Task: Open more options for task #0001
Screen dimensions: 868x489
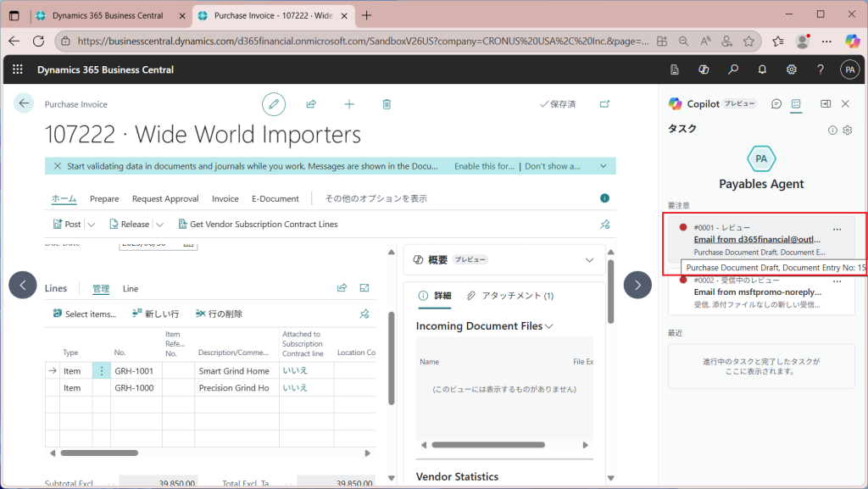Action: [x=837, y=229]
